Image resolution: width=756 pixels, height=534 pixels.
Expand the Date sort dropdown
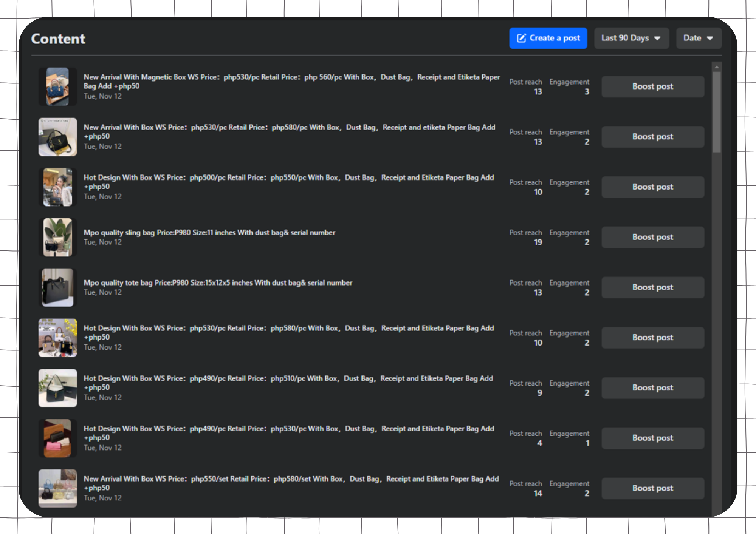point(698,38)
